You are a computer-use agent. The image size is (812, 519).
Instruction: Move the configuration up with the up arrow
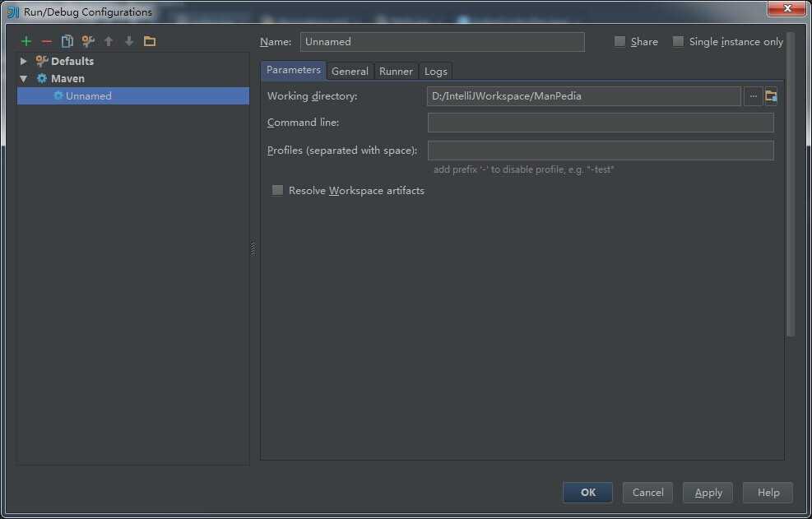[x=109, y=41]
